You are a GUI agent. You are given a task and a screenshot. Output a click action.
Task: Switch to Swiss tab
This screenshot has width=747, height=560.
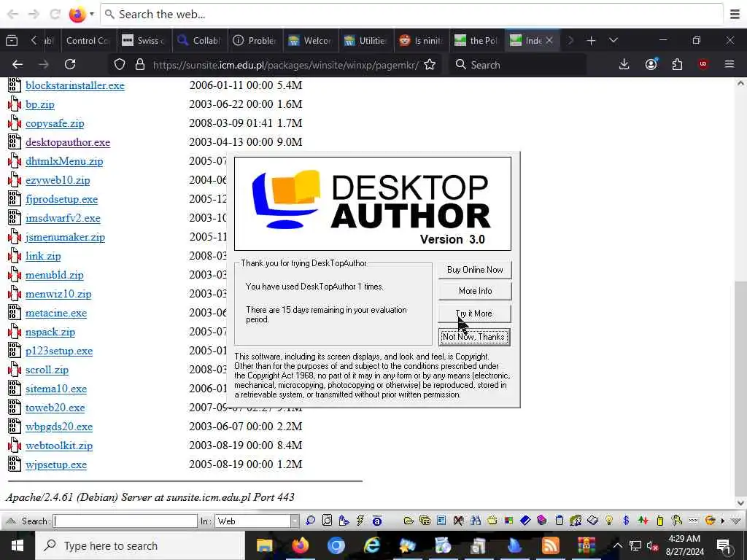(x=144, y=41)
